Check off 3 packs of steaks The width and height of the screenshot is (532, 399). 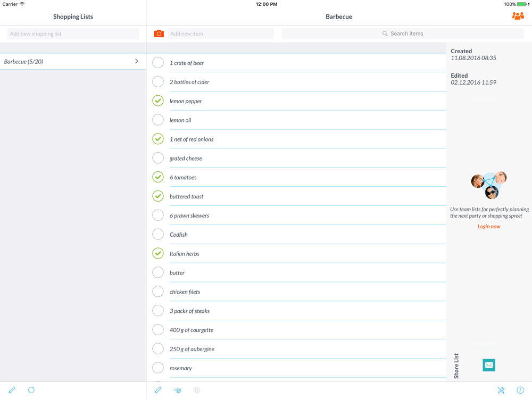click(158, 311)
